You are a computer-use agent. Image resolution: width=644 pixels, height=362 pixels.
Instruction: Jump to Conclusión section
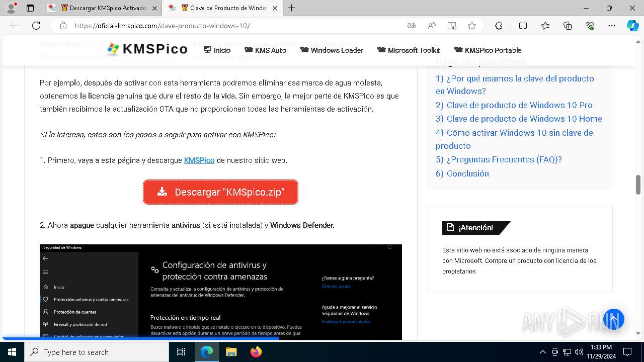pyautogui.click(x=462, y=173)
